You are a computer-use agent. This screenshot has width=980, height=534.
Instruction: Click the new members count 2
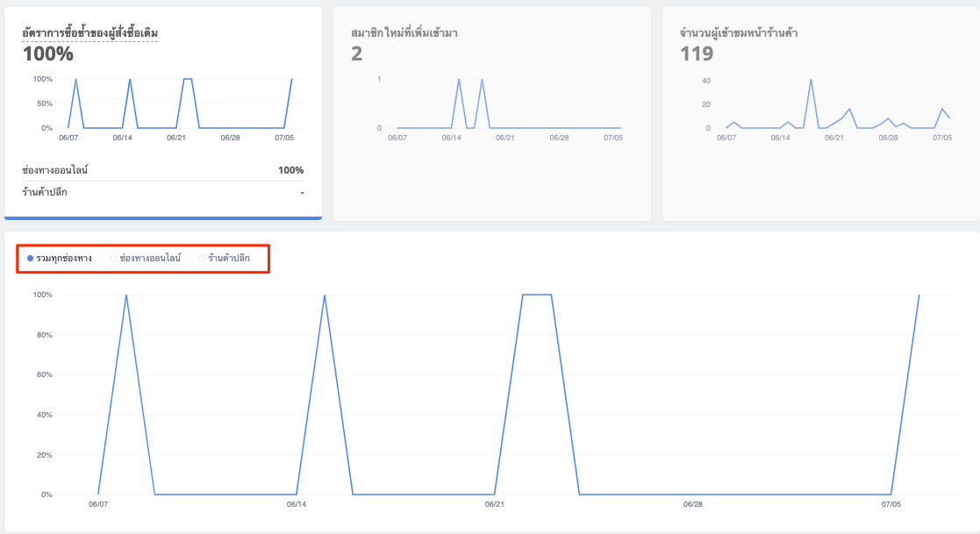pos(357,53)
